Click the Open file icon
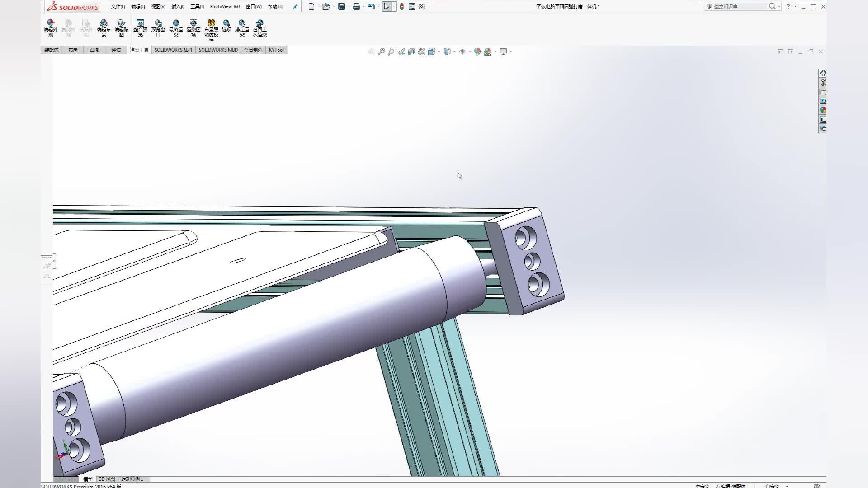The width and height of the screenshot is (868, 488). [326, 6]
